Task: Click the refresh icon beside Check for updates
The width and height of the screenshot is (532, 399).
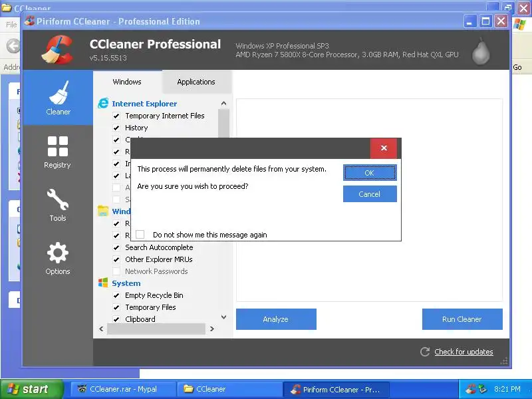Action: point(425,352)
